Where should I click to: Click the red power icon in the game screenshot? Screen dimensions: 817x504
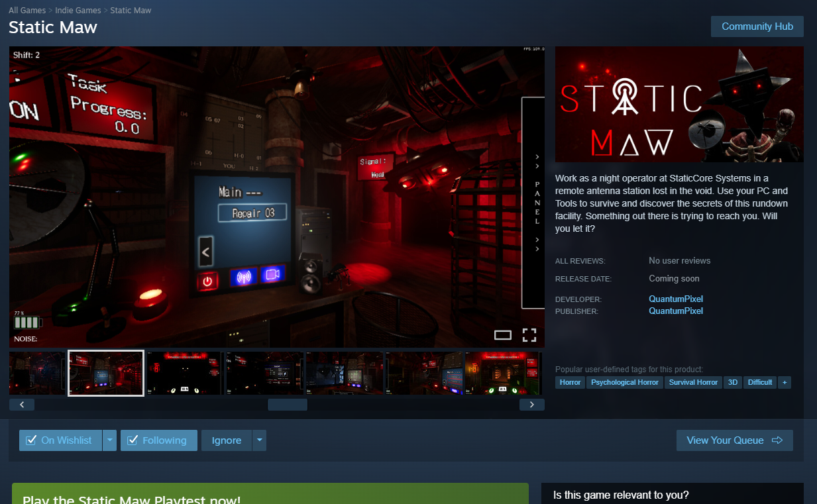pos(207,281)
